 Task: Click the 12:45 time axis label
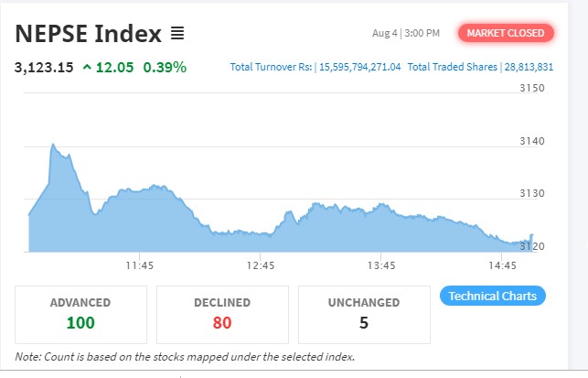click(261, 265)
